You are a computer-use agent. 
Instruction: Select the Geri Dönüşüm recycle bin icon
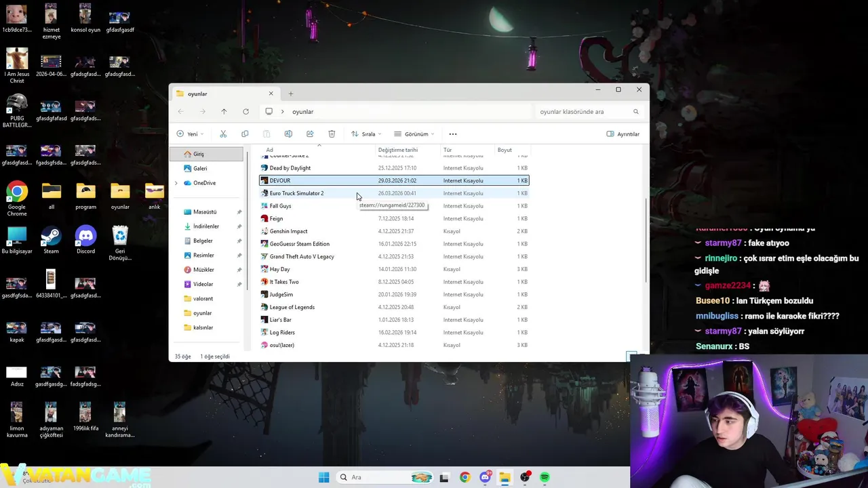[120, 243]
